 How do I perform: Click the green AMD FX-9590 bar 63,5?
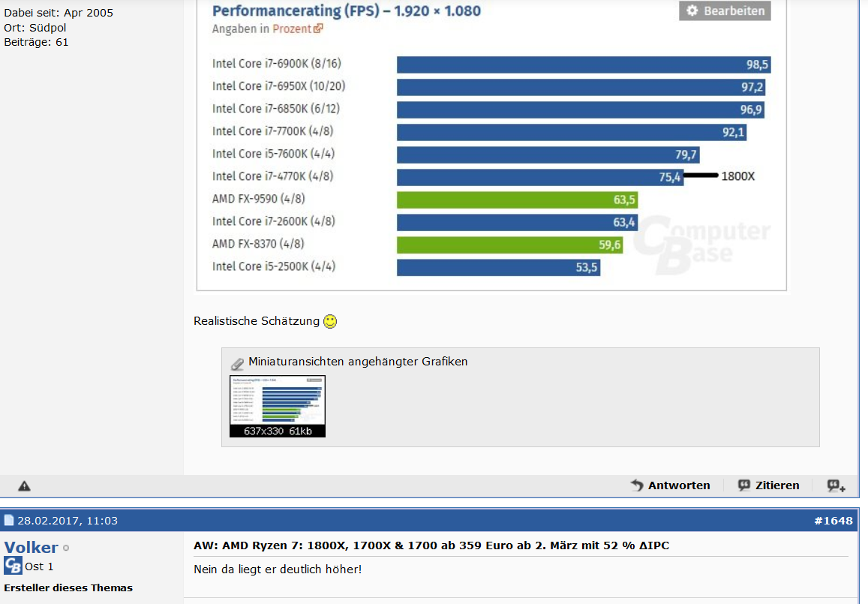pyautogui.click(x=517, y=200)
